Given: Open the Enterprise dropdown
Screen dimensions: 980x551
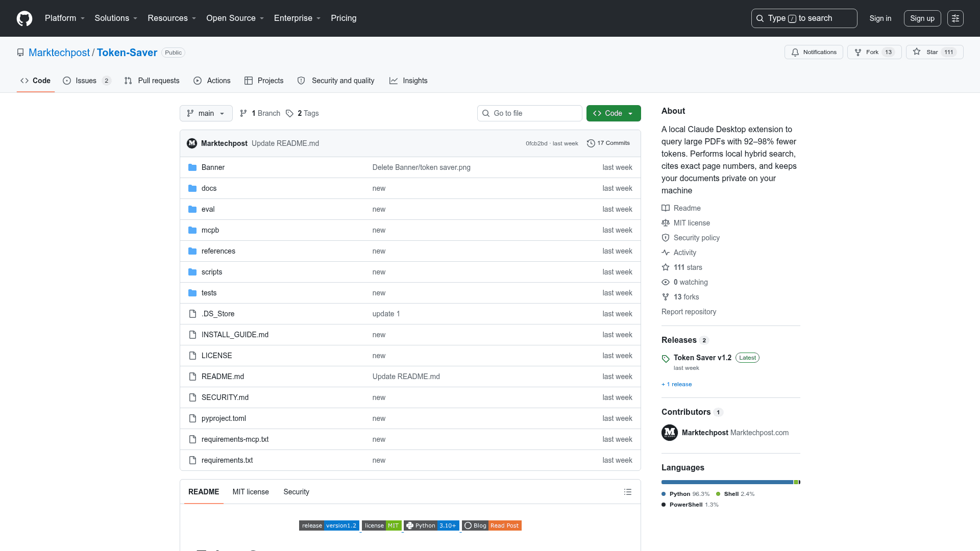Looking at the screenshot, I should [x=298, y=18].
